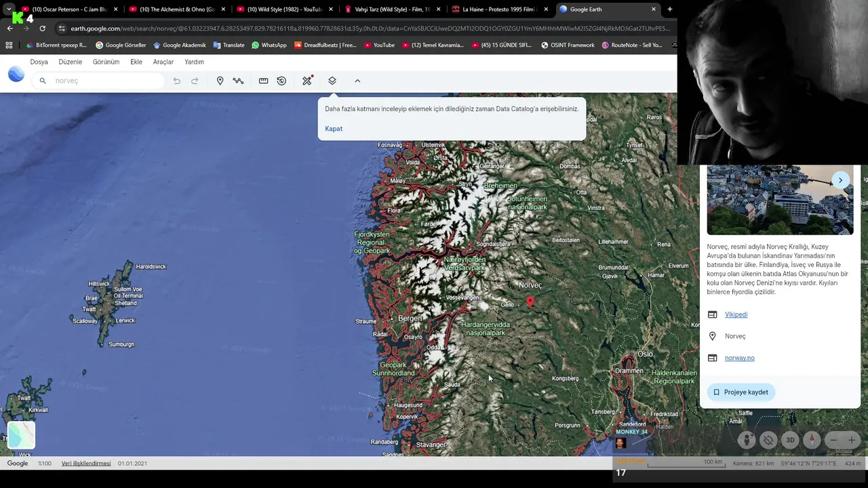Zoom in with the plus button
The image size is (868, 488).
pos(852,440)
